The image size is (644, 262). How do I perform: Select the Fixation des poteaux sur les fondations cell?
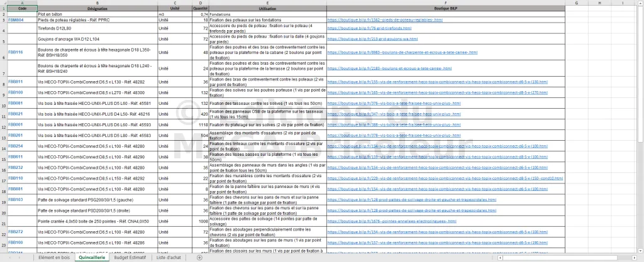coord(268,19)
